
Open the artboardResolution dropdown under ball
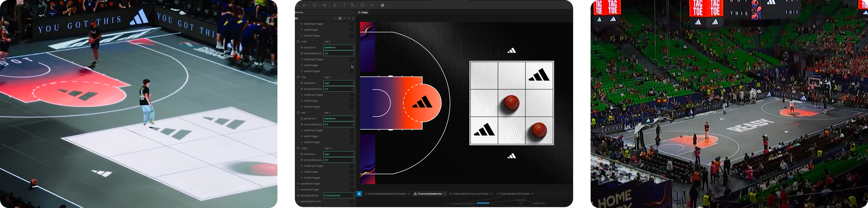(x=339, y=125)
